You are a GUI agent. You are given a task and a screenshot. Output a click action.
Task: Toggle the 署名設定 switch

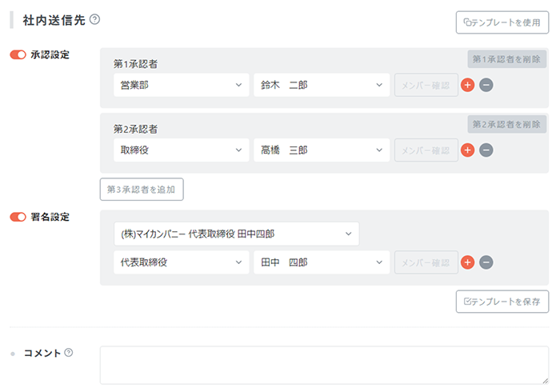coord(18,218)
